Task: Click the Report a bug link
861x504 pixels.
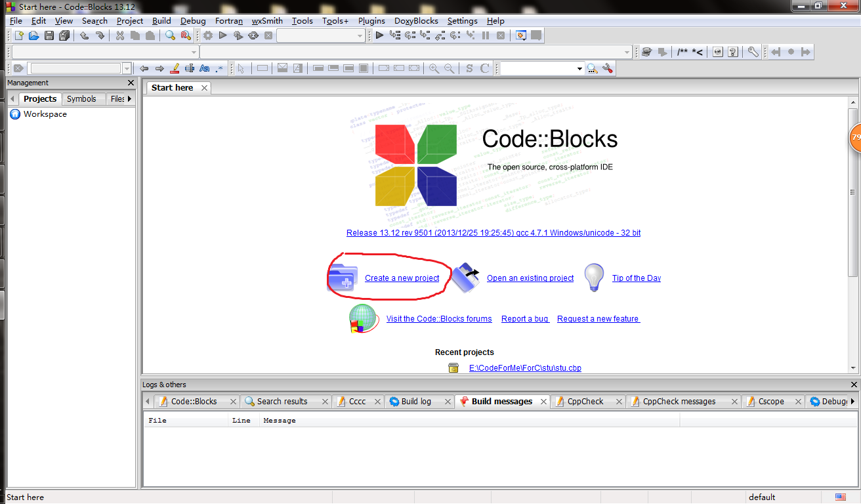Action: [x=525, y=319]
